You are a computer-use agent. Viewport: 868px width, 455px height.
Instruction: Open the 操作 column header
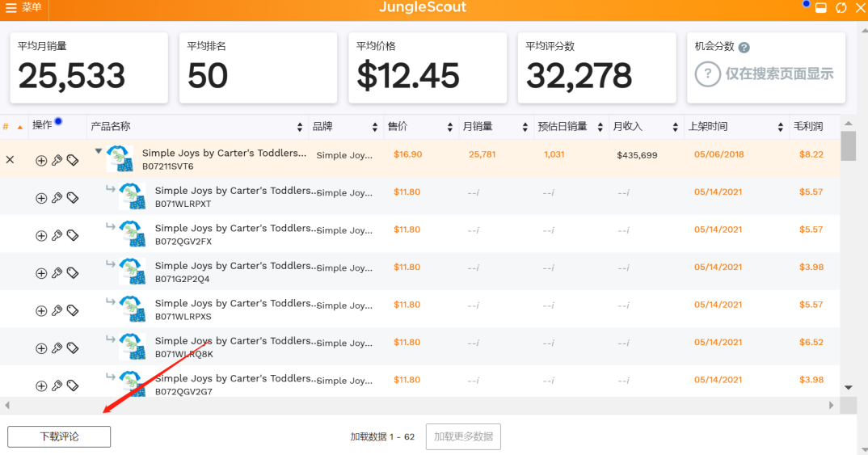click(x=43, y=125)
